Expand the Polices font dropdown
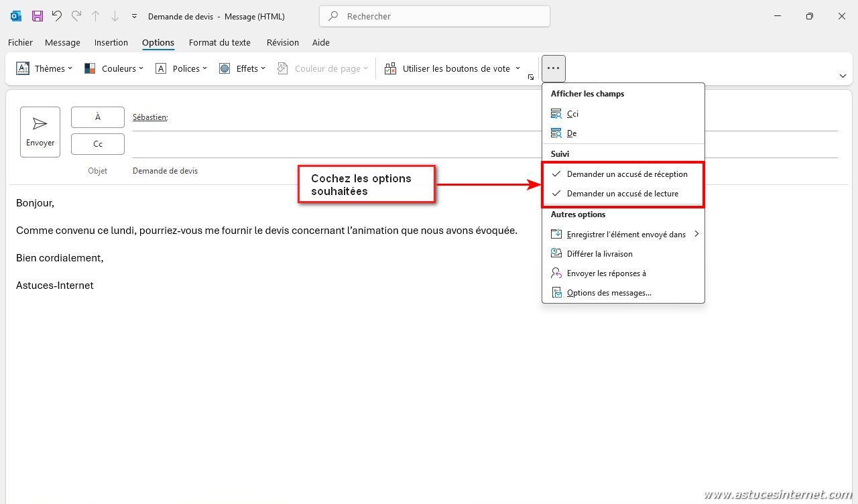 [x=181, y=68]
